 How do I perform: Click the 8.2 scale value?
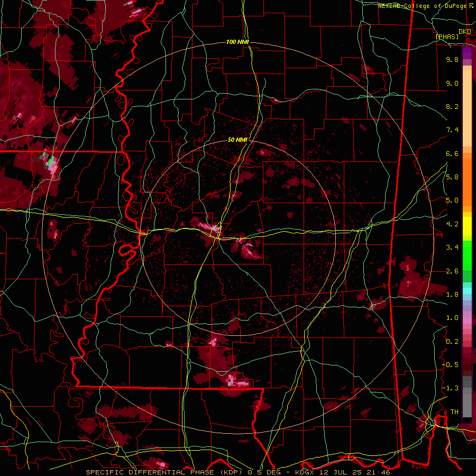click(x=452, y=106)
